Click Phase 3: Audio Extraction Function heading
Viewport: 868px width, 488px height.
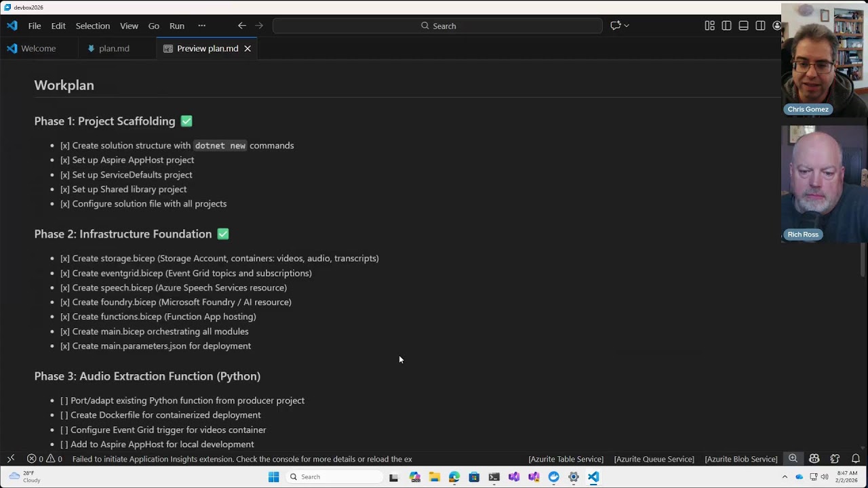[x=147, y=376]
